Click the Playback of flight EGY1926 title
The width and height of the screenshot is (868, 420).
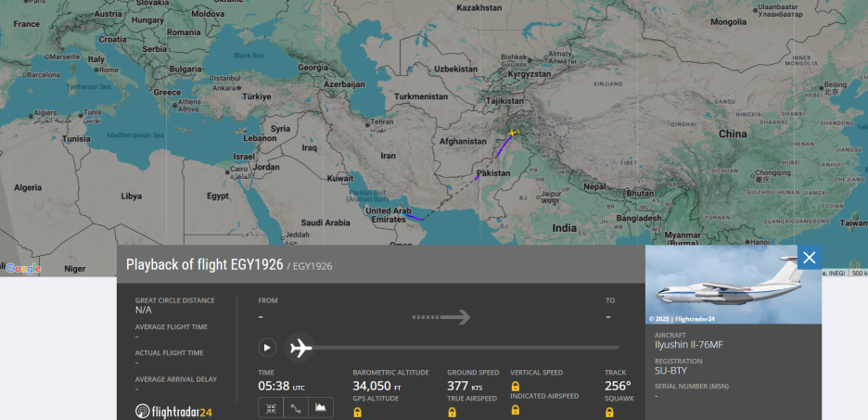205,264
